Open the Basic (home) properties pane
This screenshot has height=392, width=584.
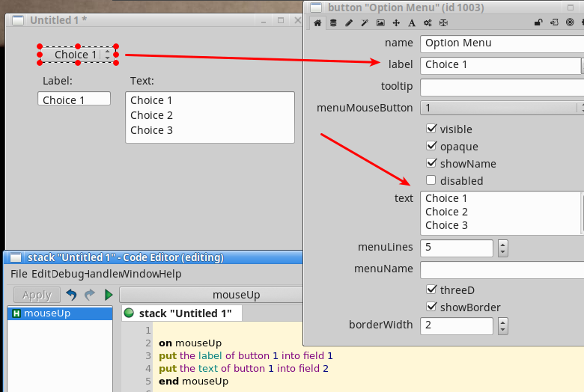317,23
